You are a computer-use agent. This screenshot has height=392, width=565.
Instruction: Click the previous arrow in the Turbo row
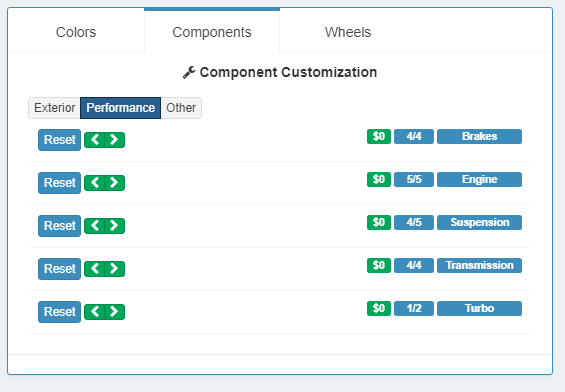[94, 312]
